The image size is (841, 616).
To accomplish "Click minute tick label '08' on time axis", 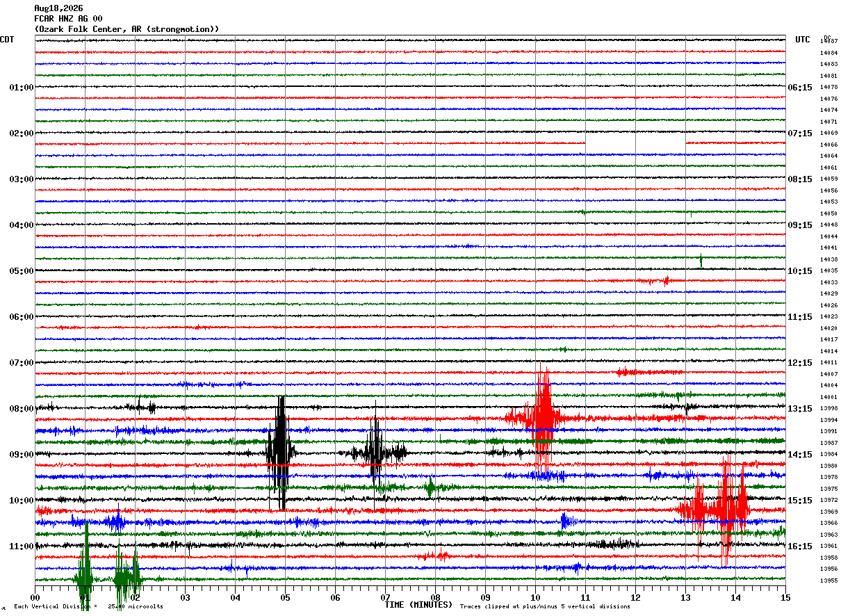I will point(435,598).
